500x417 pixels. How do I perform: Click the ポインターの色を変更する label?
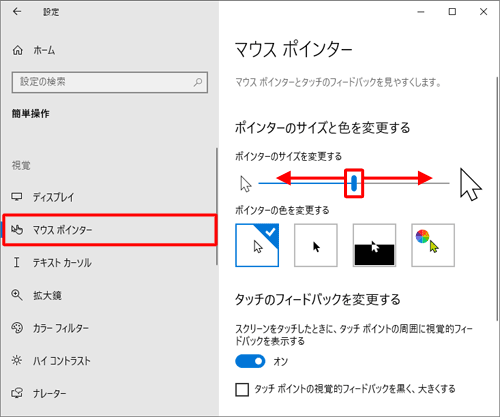point(282,210)
